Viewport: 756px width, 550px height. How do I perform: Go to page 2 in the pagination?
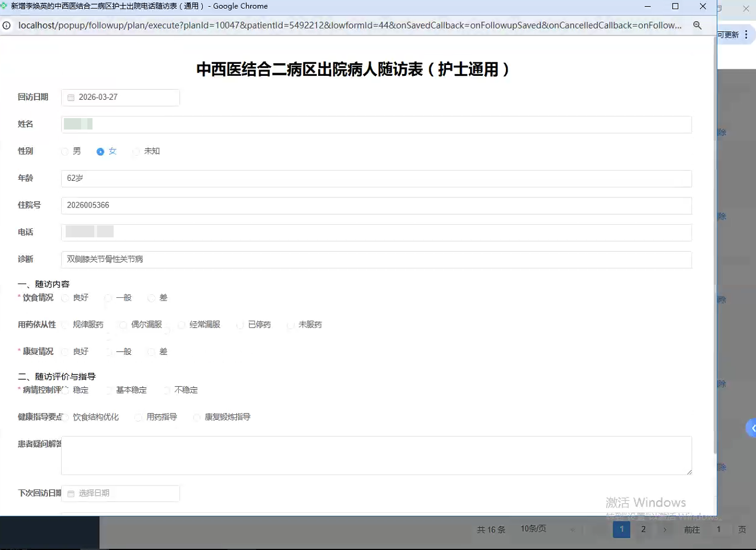click(643, 529)
